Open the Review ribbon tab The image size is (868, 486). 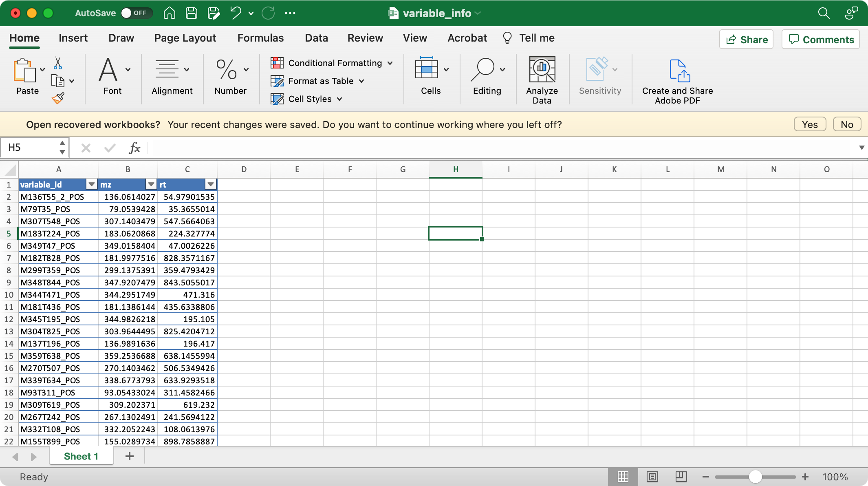click(365, 38)
